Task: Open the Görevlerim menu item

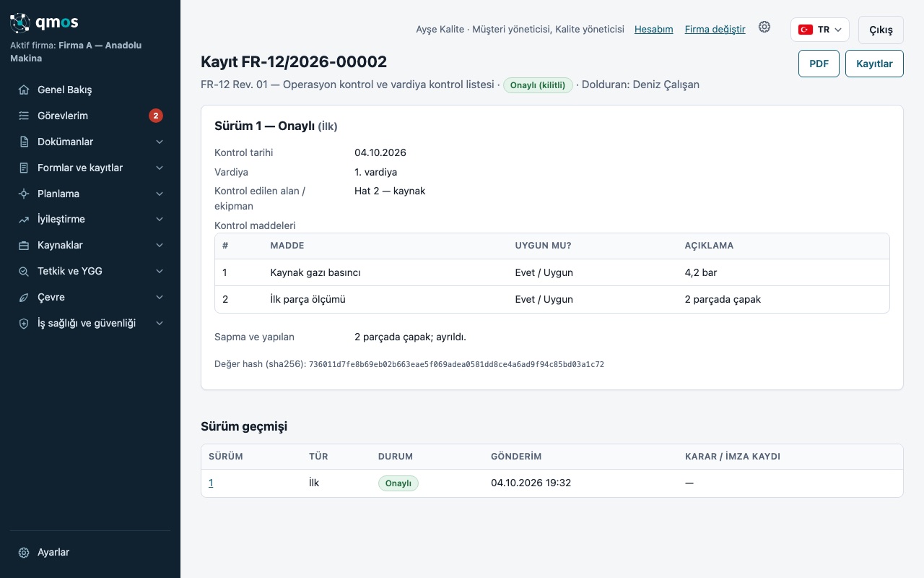Action: [x=90, y=116]
